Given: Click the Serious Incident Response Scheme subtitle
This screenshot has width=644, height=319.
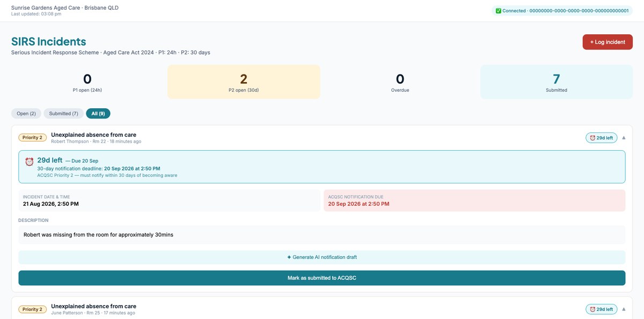Looking at the screenshot, I should pyautogui.click(x=111, y=53).
